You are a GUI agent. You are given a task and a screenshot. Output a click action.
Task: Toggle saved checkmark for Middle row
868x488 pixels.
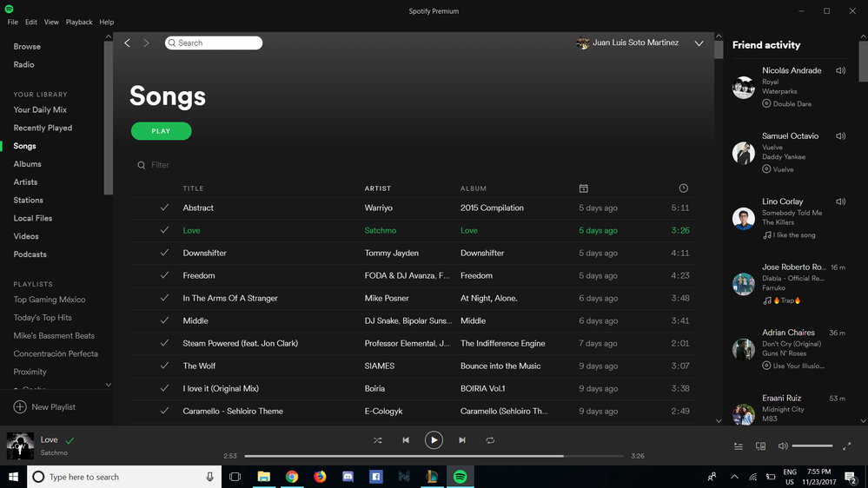pyautogui.click(x=164, y=320)
